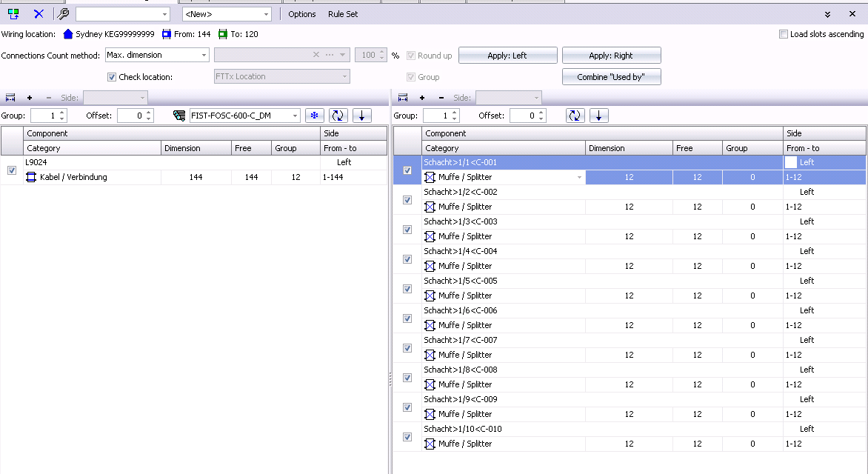Click the left panel plus add icon
The height and width of the screenshot is (474, 868).
tap(30, 98)
